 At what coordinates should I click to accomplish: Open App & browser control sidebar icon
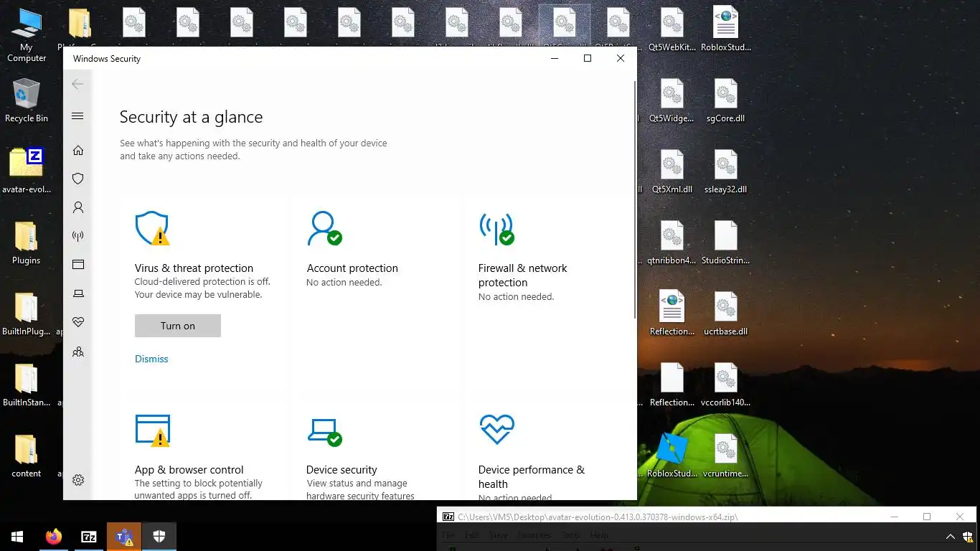(78, 265)
